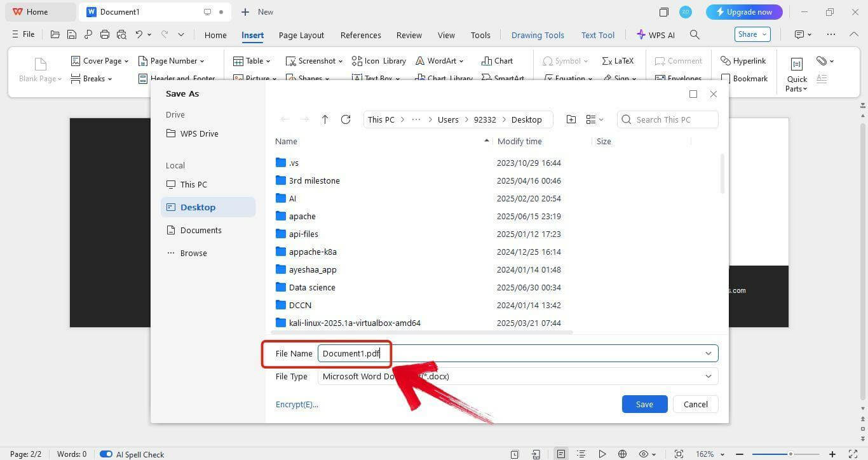Create a new folder in dialog
The image size is (868, 460).
click(x=571, y=119)
